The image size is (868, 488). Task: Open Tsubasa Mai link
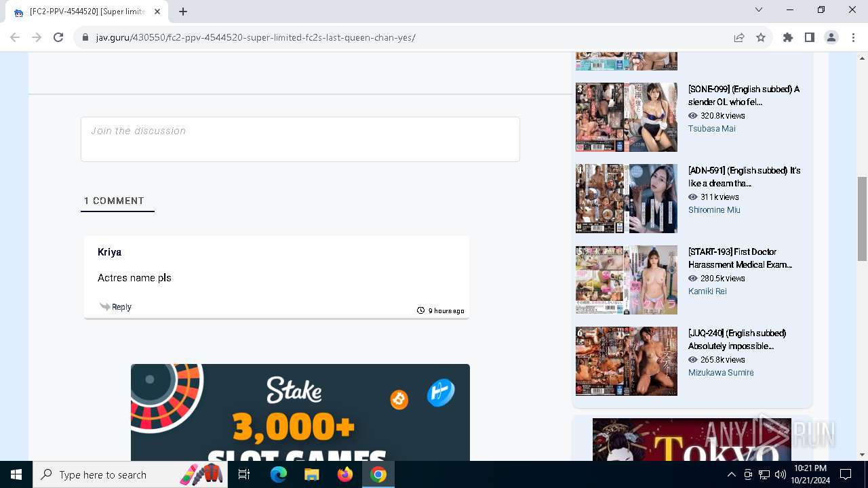711,129
